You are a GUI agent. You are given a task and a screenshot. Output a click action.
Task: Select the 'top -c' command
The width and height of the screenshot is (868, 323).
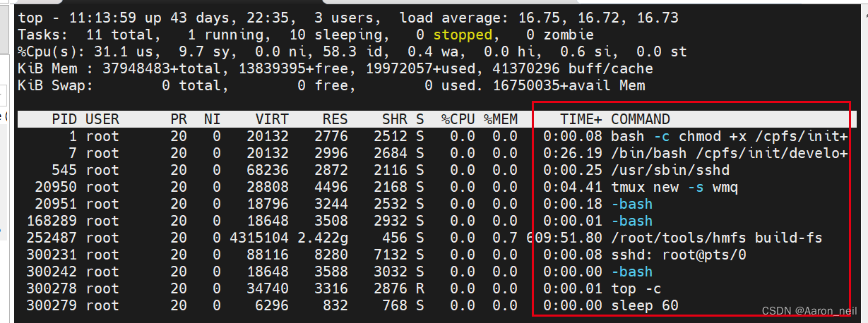tap(636, 288)
